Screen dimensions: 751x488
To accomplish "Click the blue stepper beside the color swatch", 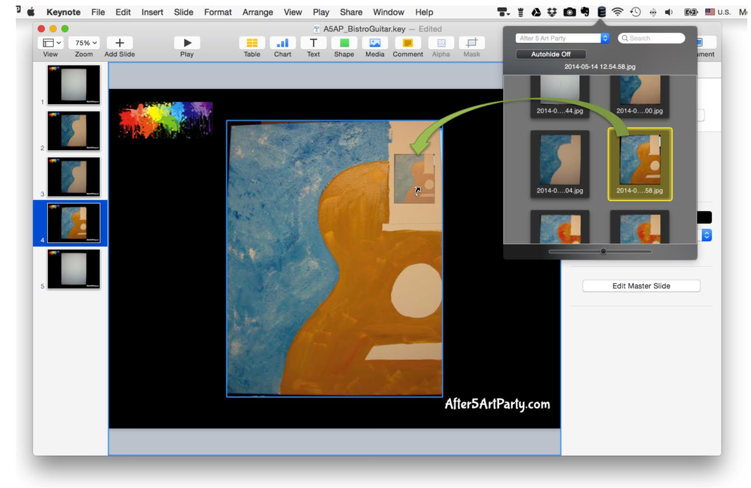I will [707, 235].
